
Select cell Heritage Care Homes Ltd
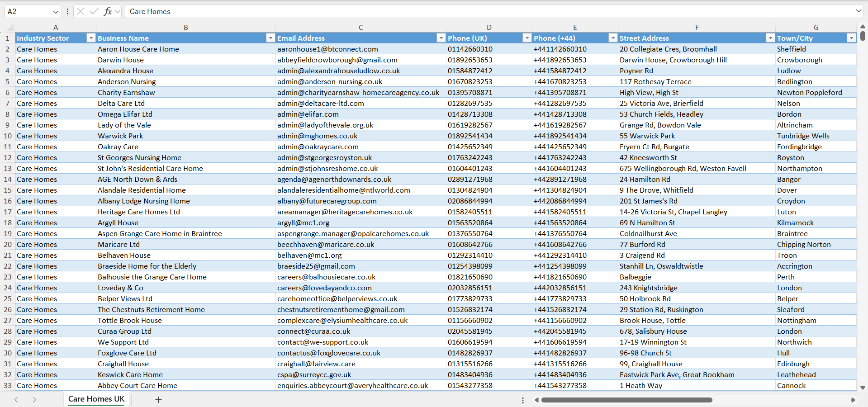pos(186,212)
